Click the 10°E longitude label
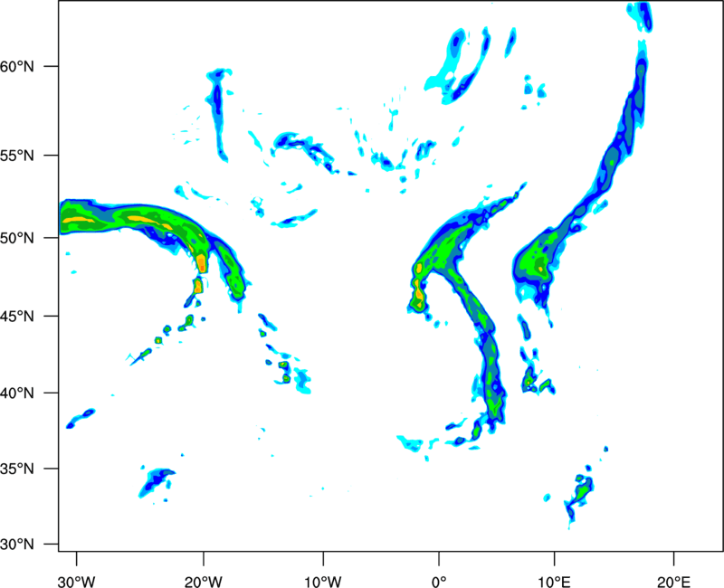Image resolution: width=724 pixels, height=588 pixels. tap(554, 582)
